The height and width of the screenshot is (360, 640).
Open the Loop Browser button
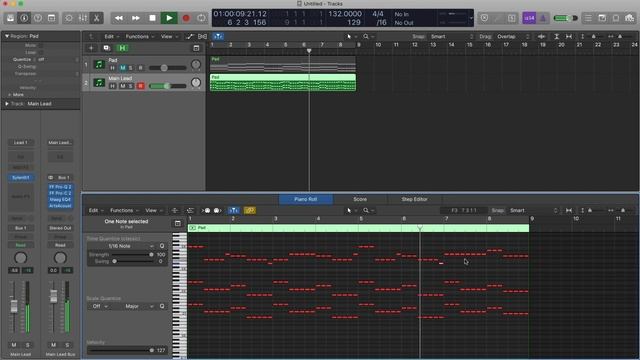pyautogui.click(x=616, y=18)
